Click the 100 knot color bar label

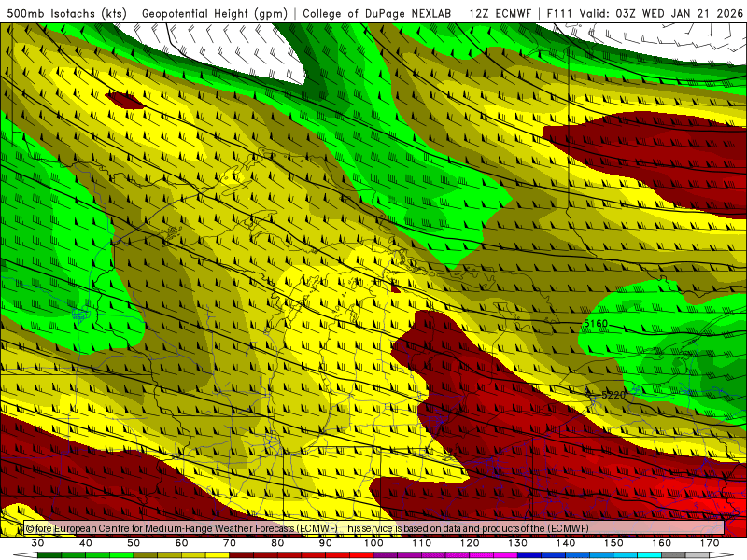pyautogui.click(x=374, y=543)
